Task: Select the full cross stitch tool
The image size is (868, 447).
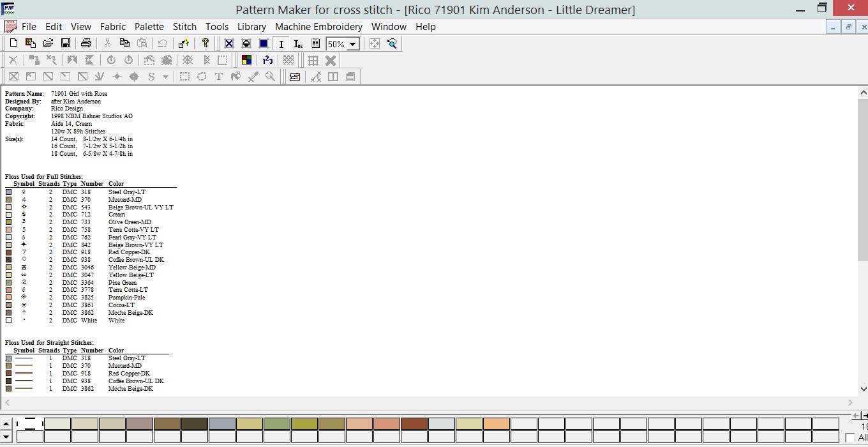Action: (x=13, y=77)
